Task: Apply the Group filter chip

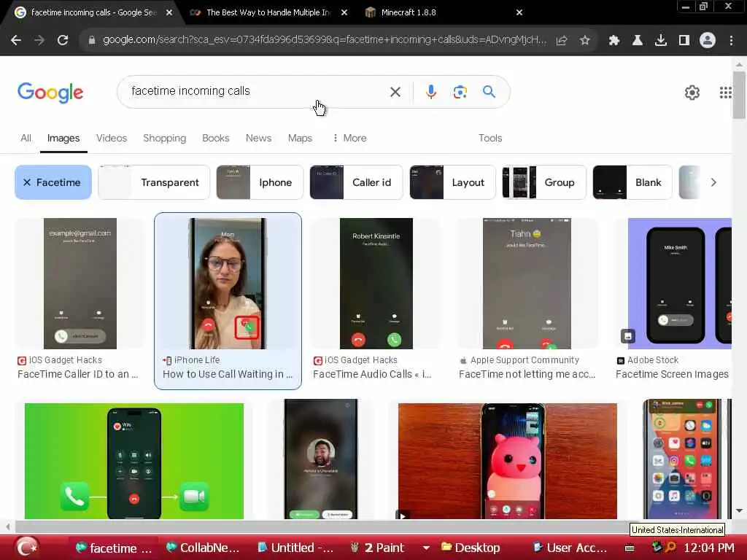Action: [x=543, y=182]
